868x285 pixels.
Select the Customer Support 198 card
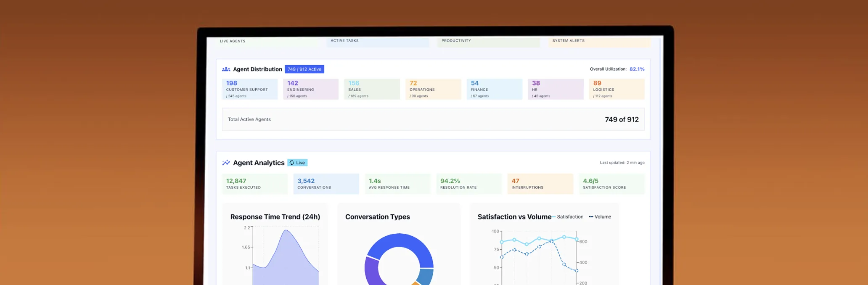click(250, 89)
